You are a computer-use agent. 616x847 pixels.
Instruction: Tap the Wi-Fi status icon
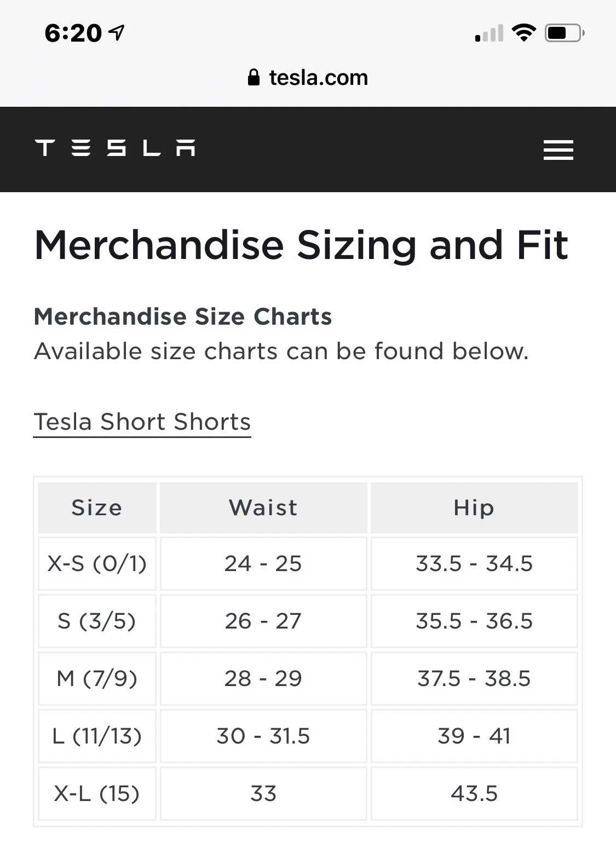(524, 33)
